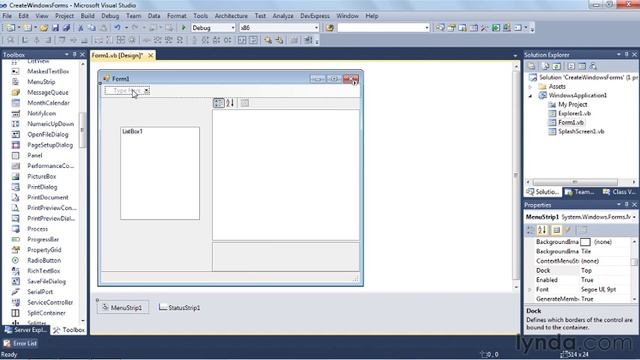The image size is (640, 360).
Task: Open the x86 platform dropdown
Action: click(316, 28)
